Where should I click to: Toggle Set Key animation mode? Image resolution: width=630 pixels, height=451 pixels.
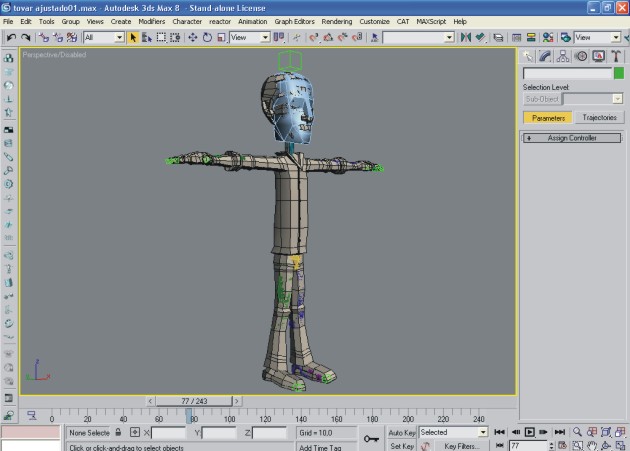click(401, 446)
